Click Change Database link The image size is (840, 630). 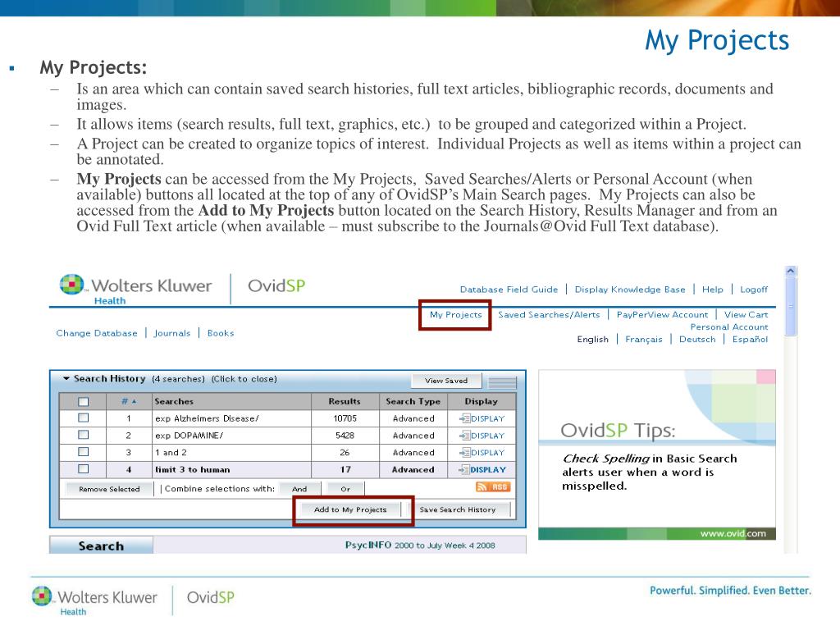pos(97,333)
